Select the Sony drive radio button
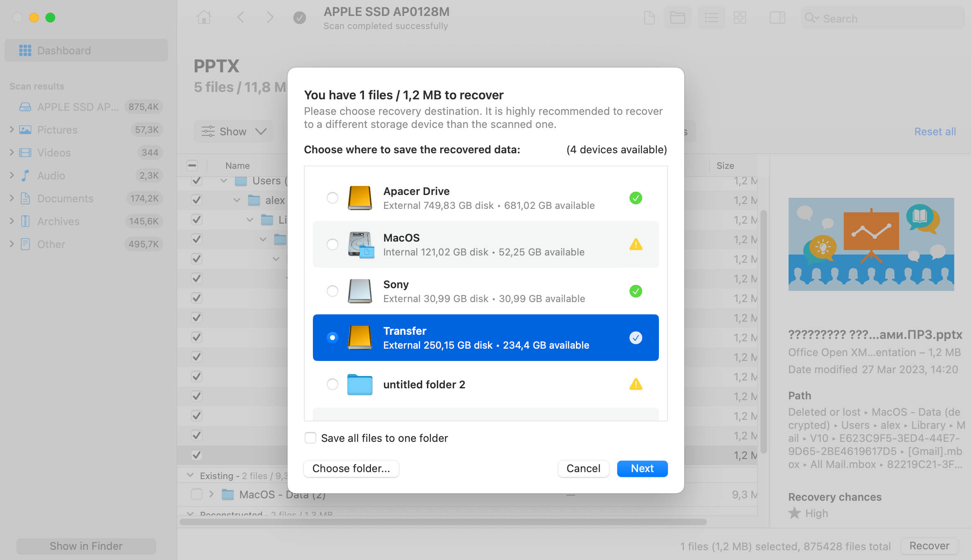 [x=332, y=291]
